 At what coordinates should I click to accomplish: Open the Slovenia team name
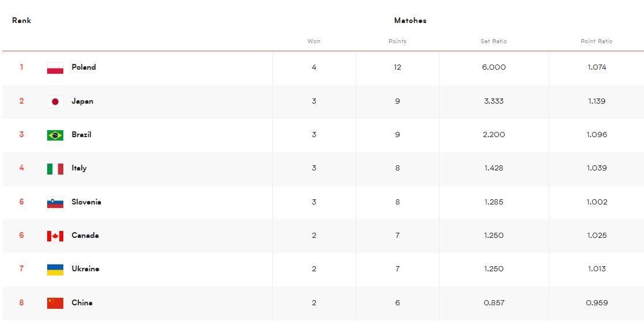tap(86, 202)
